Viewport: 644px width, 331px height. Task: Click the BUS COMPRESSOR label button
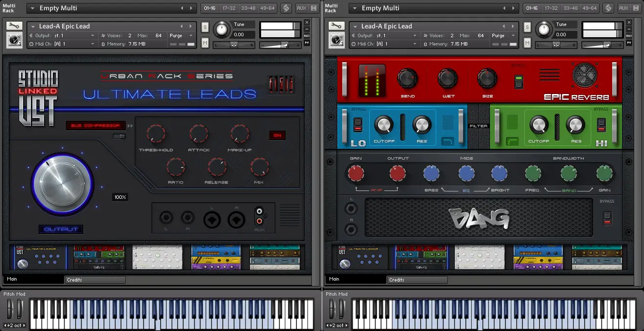point(96,126)
